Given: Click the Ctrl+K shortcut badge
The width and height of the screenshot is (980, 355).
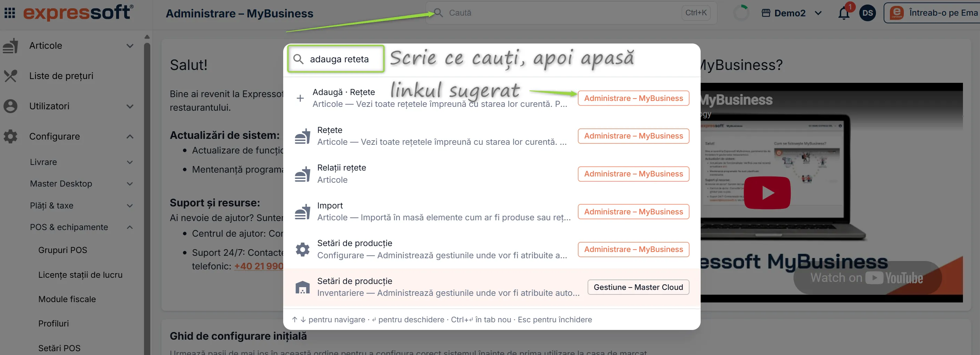Looking at the screenshot, I should tap(696, 13).
